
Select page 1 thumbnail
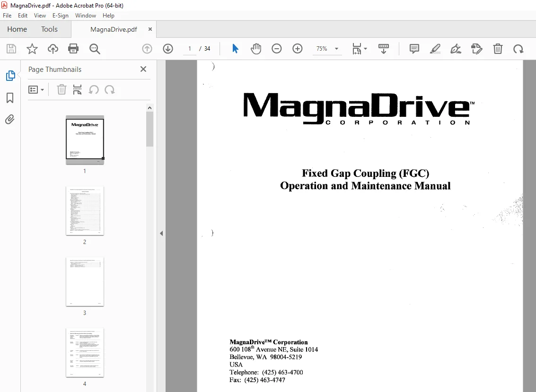pos(85,139)
